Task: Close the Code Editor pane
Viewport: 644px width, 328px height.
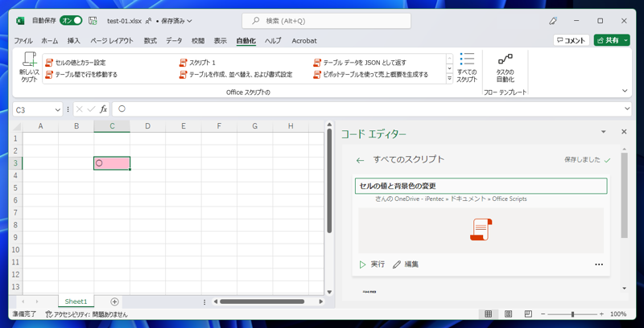Action: [624, 132]
